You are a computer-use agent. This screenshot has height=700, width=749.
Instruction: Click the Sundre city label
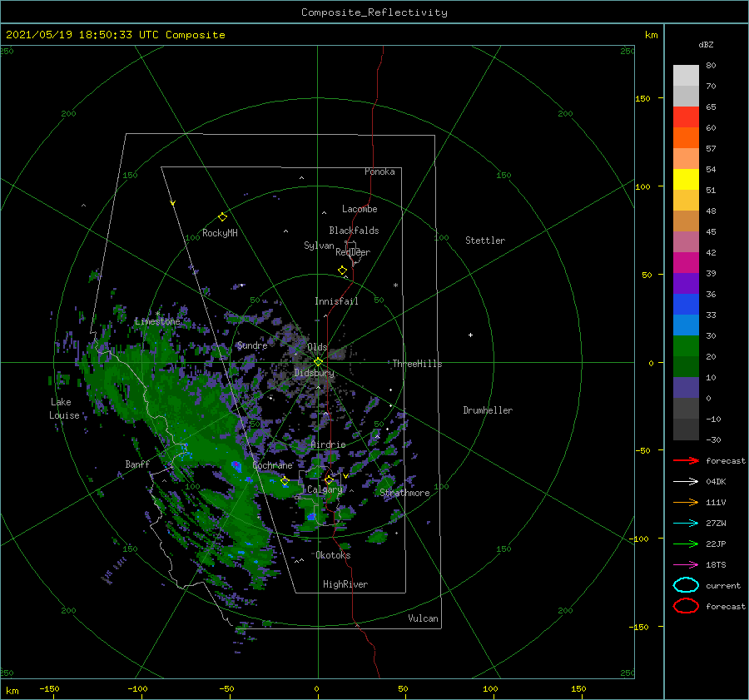252,345
